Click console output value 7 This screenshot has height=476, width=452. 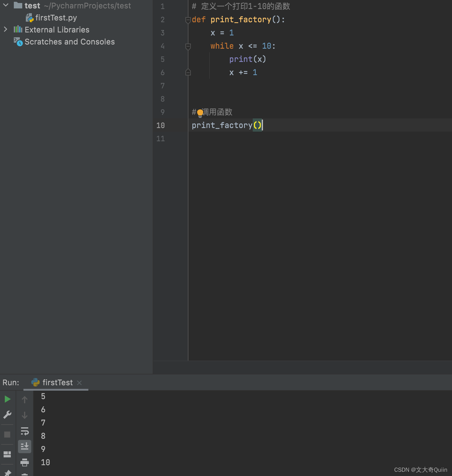pyautogui.click(x=43, y=423)
